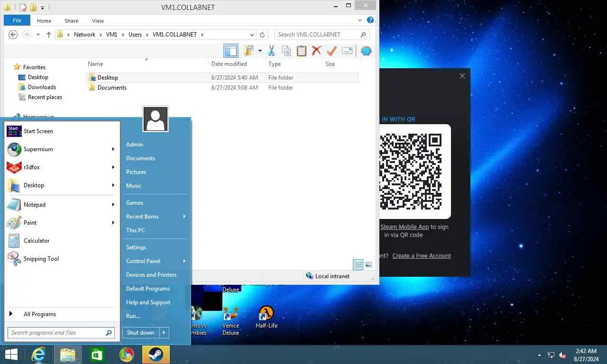Viewport: 607px width, 364px height.
Task: Expand the Supermium submenu arrow
Action: (x=113, y=149)
